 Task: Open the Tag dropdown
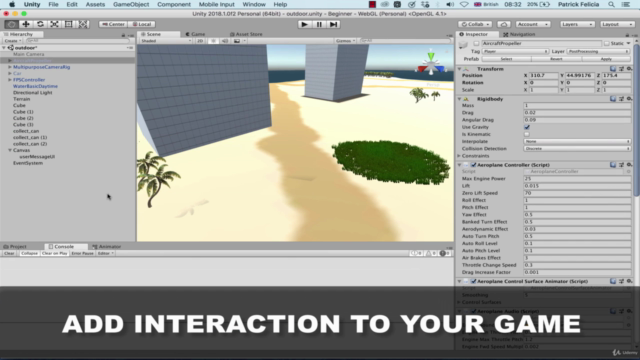(x=515, y=51)
